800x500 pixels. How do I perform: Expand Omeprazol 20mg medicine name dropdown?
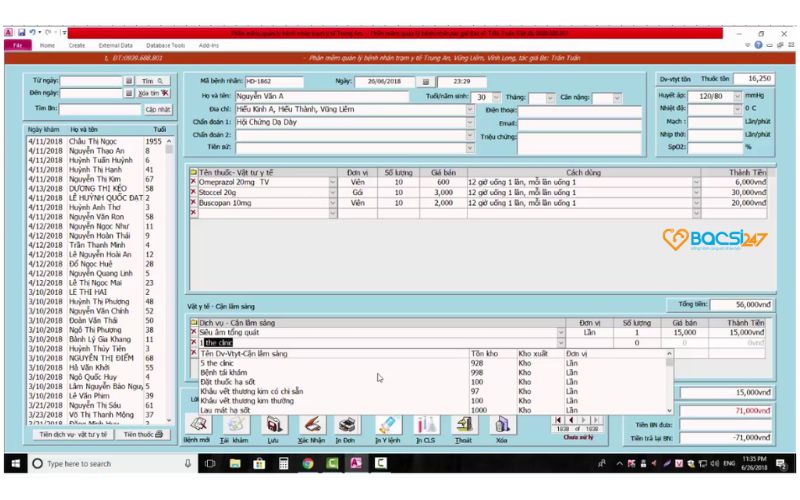[333, 182]
